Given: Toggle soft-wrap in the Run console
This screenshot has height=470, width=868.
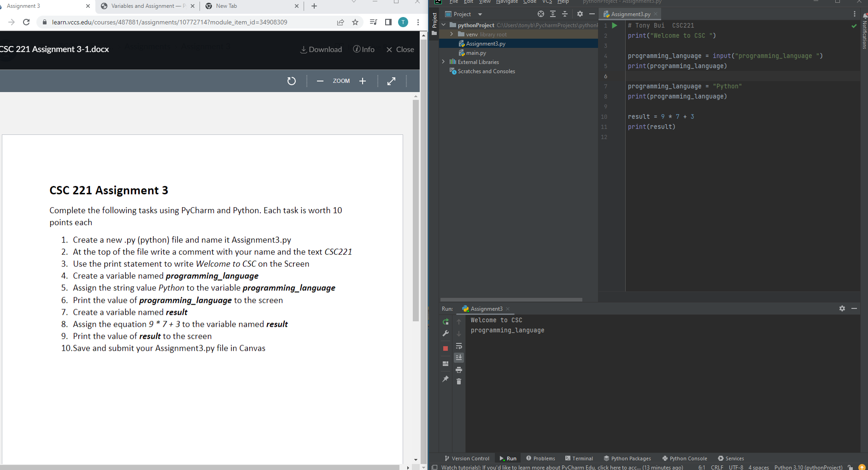Looking at the screenshot, I should point(459,346).
